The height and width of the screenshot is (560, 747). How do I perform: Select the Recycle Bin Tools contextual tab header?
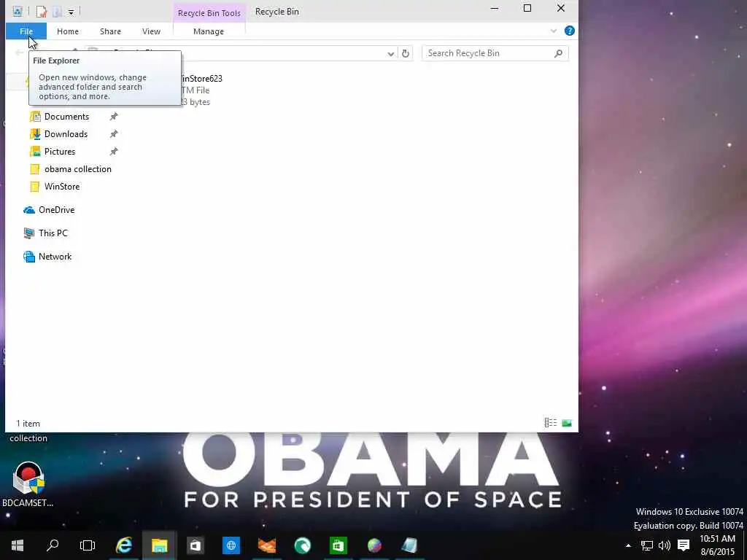(209, 13)
